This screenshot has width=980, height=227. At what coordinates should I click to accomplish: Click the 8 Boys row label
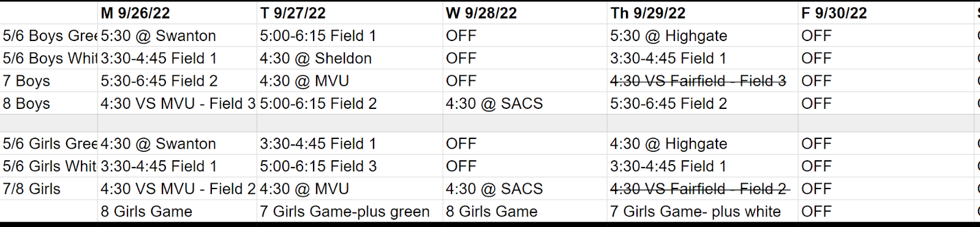[x=49, y=103]
